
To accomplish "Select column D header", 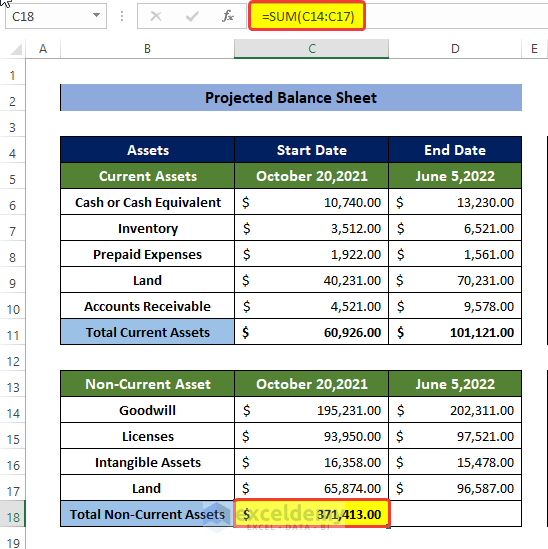I will pyautogui.click(x=455, y=49).
